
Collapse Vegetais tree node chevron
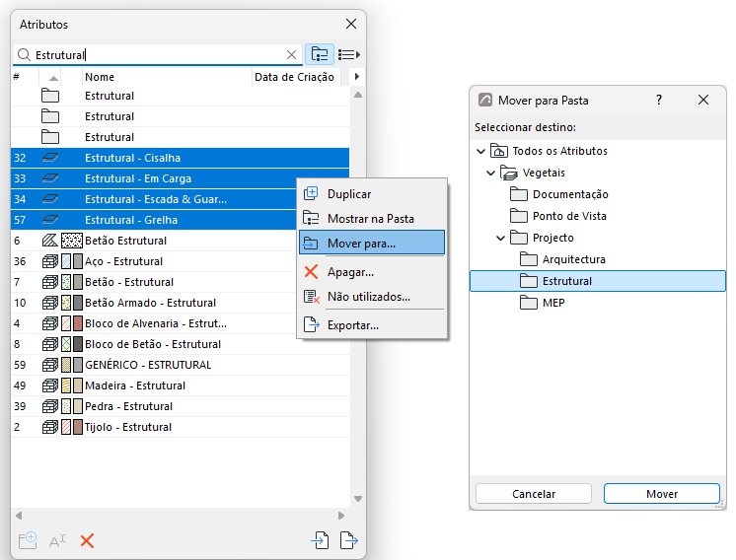(x=490, y=174)
